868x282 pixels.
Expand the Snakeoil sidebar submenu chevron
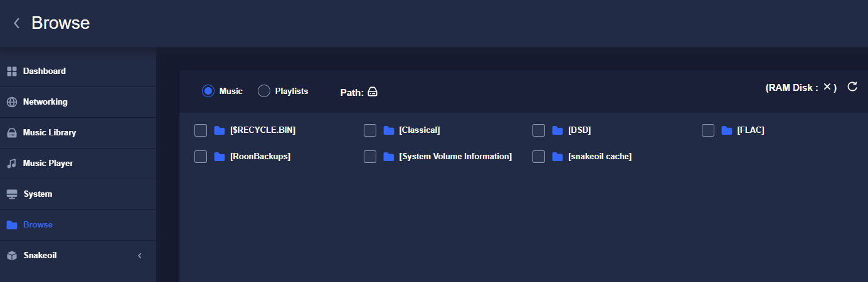tap(140, 256)
